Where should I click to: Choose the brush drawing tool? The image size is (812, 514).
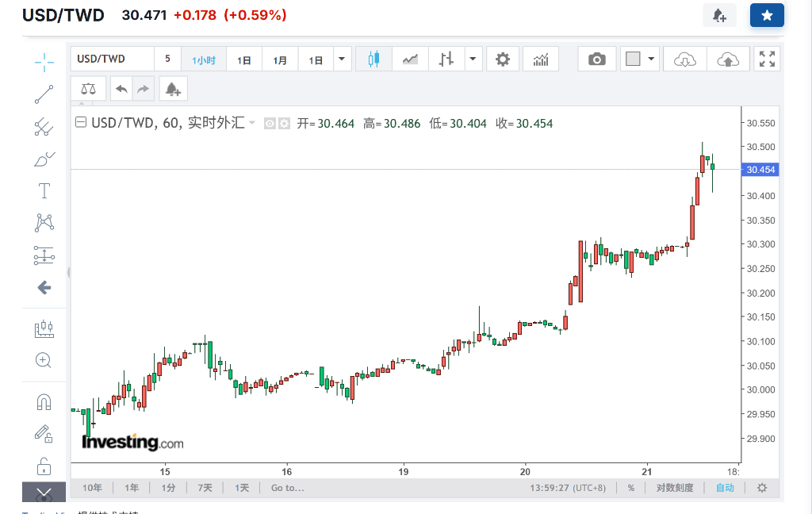pos(44,159)
